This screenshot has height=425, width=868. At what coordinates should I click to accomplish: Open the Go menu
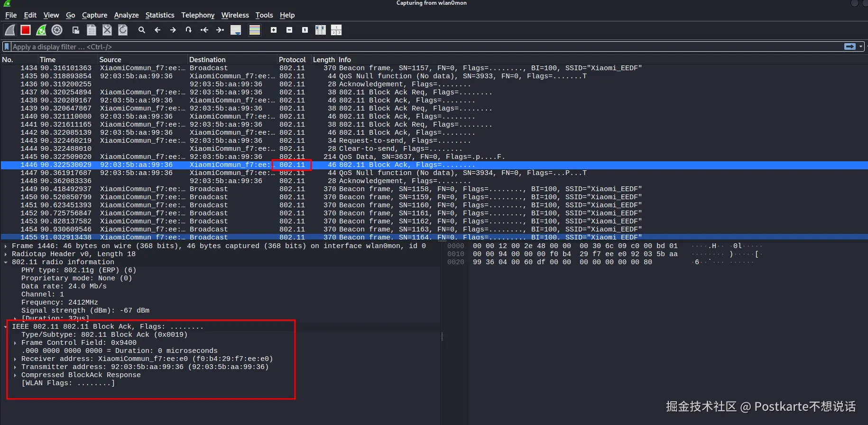coord(71,15)
